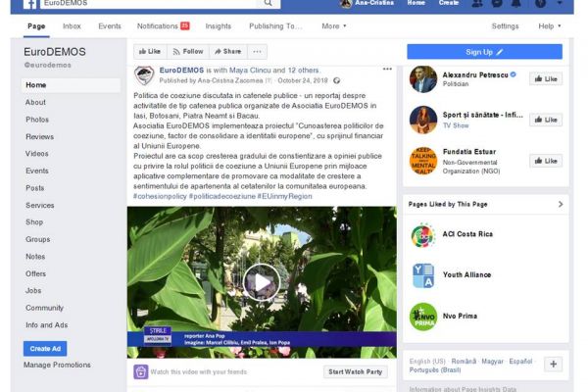The height and width of the screenshot is (392, 588).
Task: Click Start Watch Party button
Action: [x=355, y=371]
